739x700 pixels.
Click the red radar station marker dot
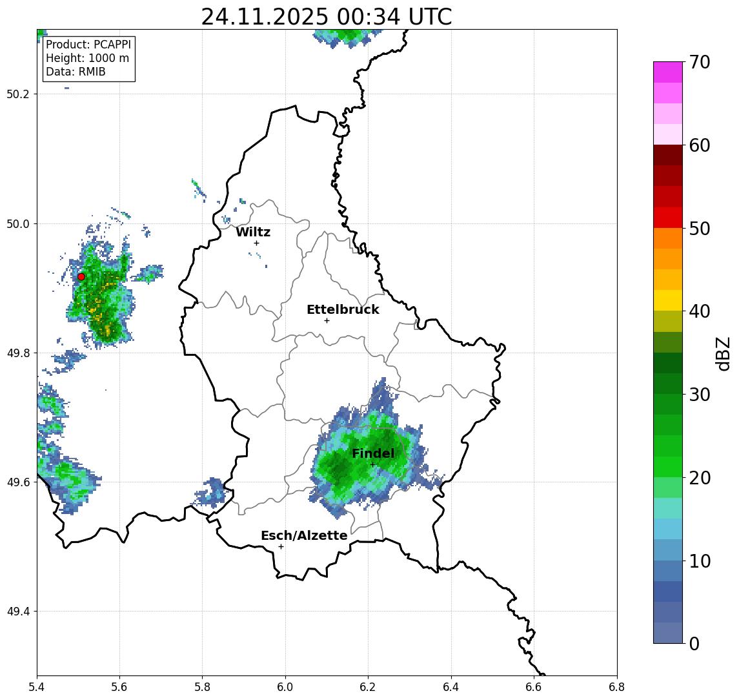click(81, 277)
